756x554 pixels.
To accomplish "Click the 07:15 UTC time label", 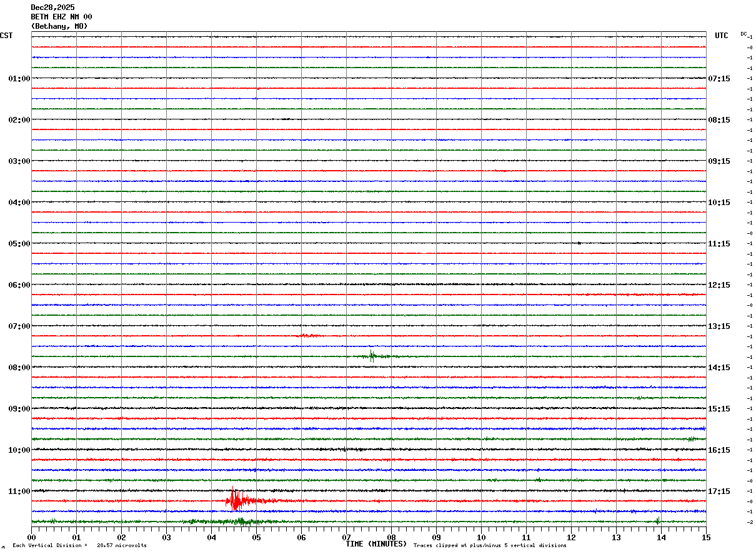I will click(x=719, y=79).
